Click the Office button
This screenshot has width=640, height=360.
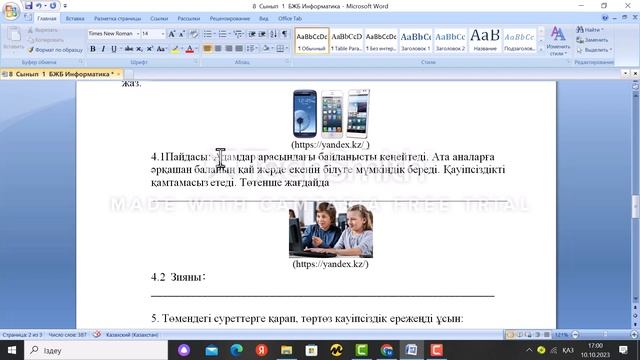11,11
